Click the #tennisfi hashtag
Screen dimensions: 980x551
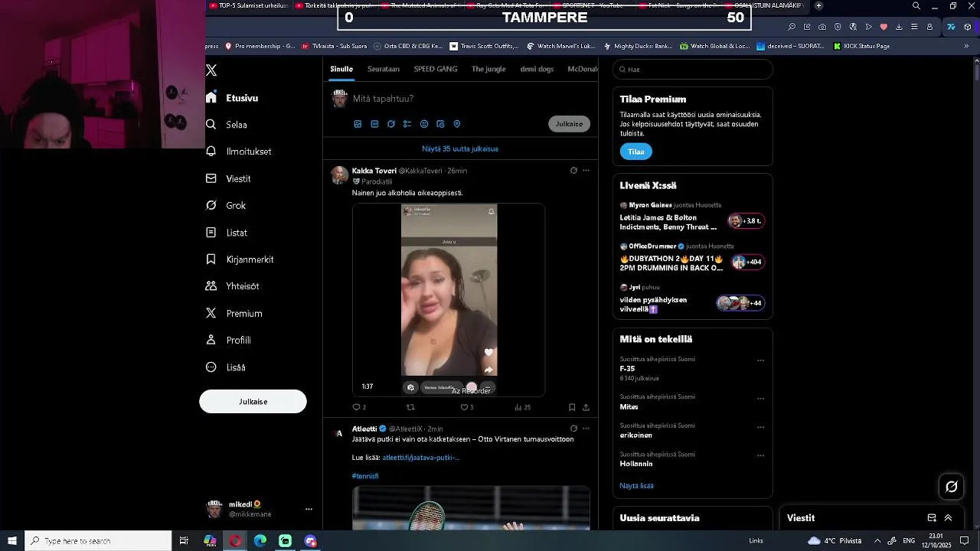(x=365, y=476)
